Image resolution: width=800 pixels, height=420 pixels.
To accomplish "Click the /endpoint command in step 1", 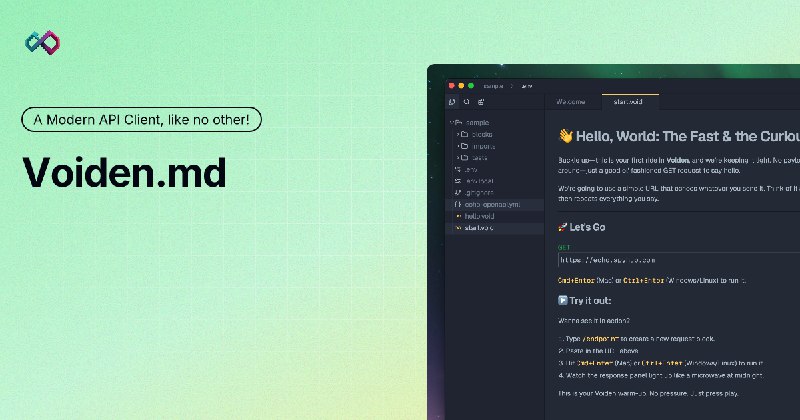I will [x=600, y=339].
